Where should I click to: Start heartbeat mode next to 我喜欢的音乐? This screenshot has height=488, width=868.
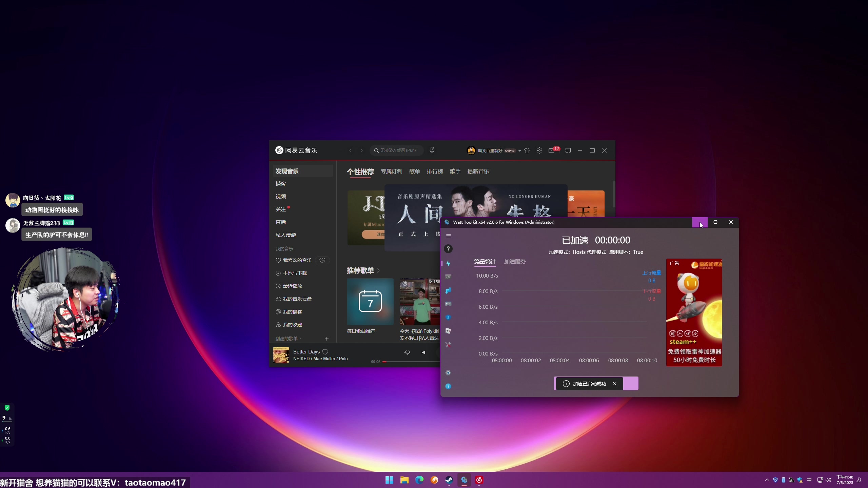pos(322,260)
